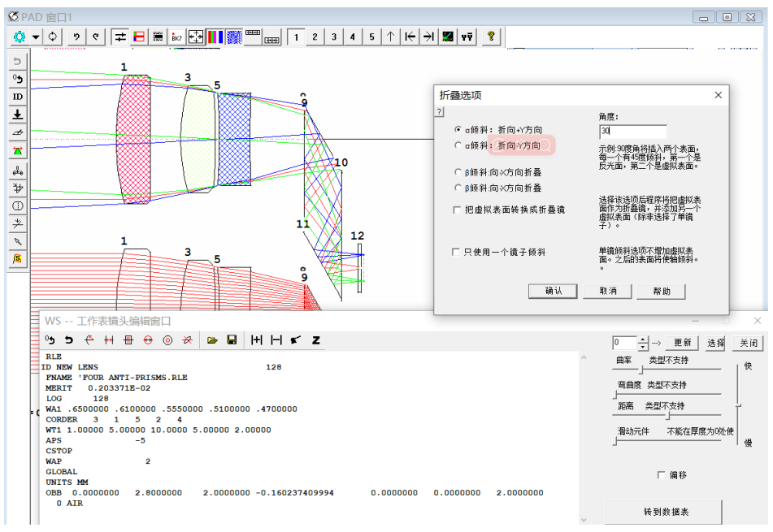Click 帮助 help button in fold dialog

[661, 291]
